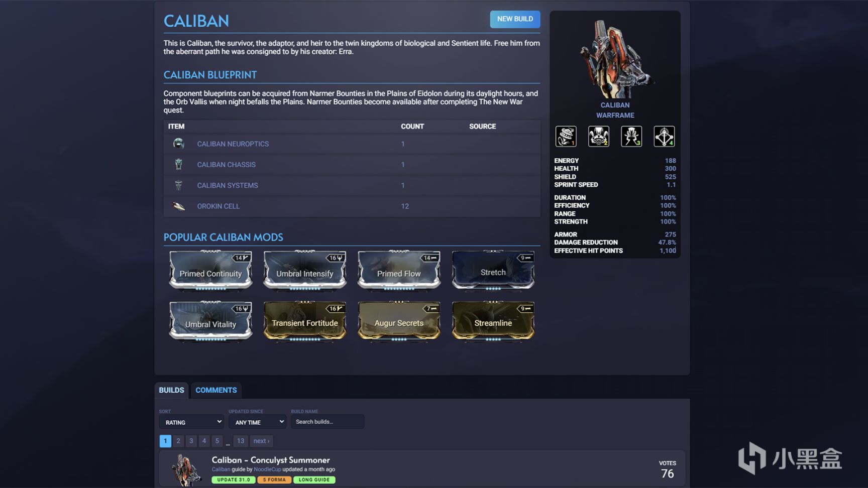Click Caliban's second ability icon

[x=598, y=136]
